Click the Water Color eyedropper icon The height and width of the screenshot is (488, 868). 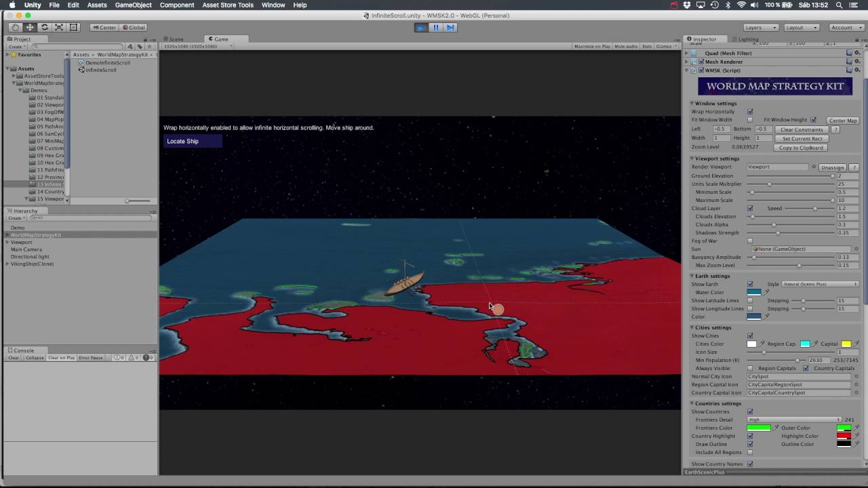767,293
